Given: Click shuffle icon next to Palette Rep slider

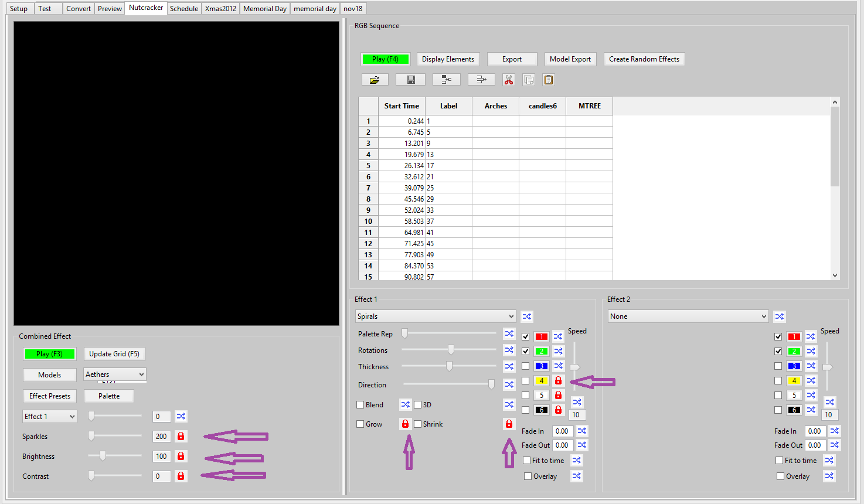Looking at the screenshot, I should click(509, 333).
